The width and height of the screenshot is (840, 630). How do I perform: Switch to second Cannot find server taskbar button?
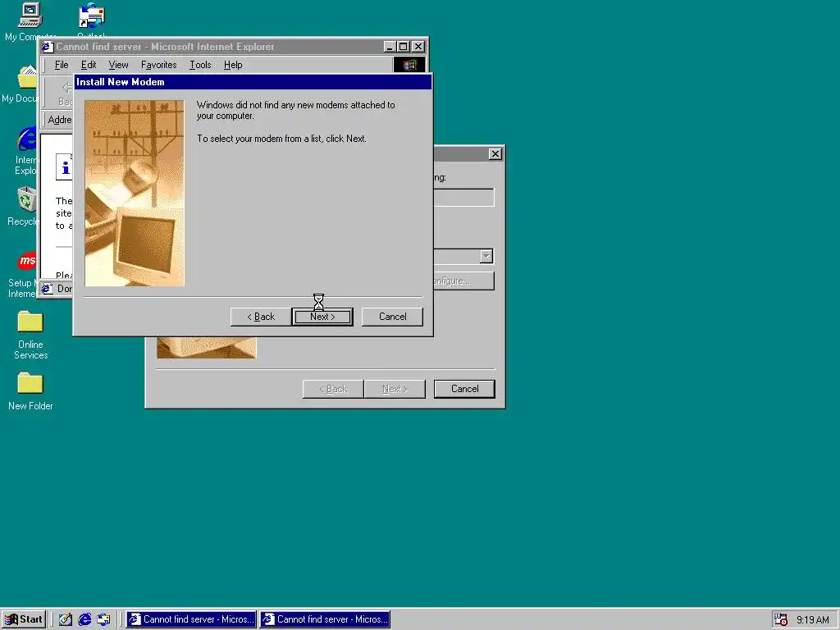pyautogui.click(x=325, y=619)
